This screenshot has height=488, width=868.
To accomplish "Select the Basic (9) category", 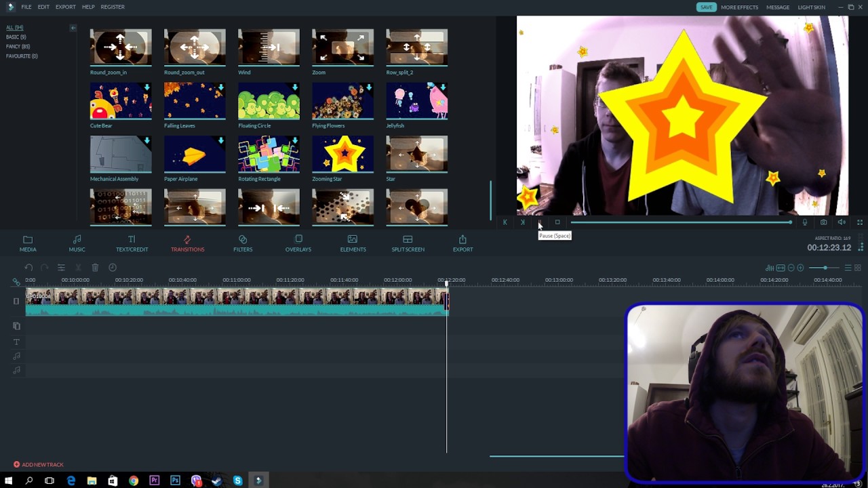I will 16,37.
